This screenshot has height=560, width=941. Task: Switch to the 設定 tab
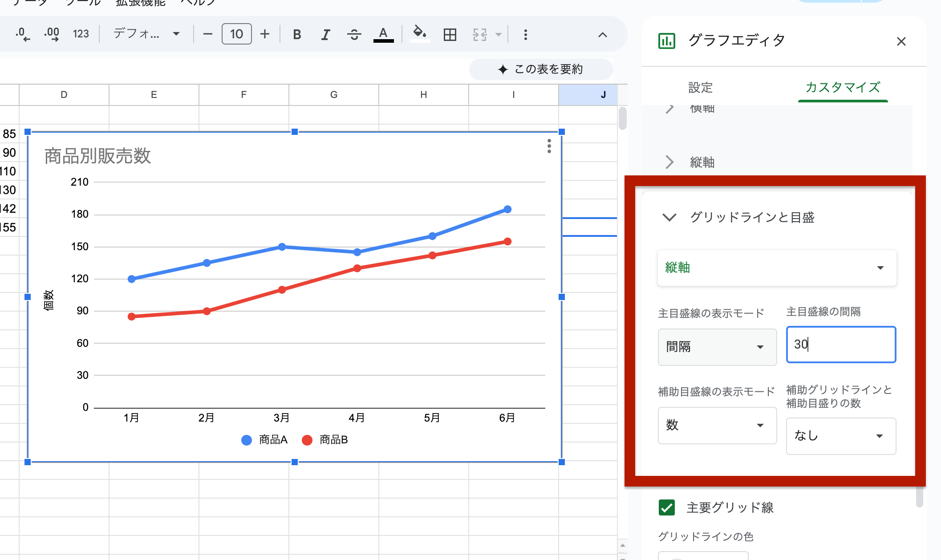click(x=700, y=88)
